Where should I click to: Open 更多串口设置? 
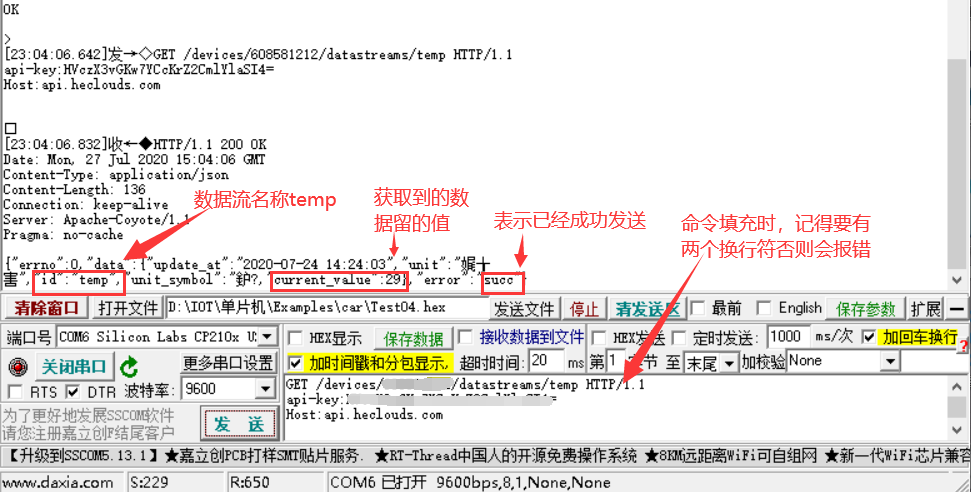(229, 362)
